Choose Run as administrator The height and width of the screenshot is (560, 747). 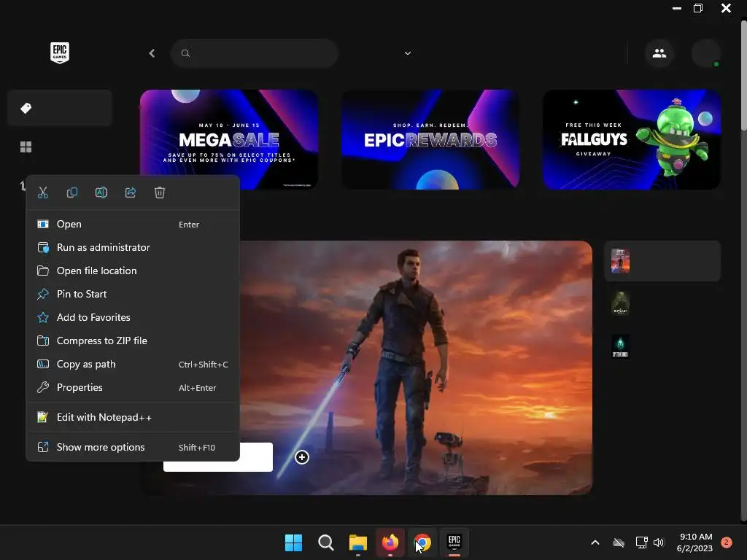133,247
